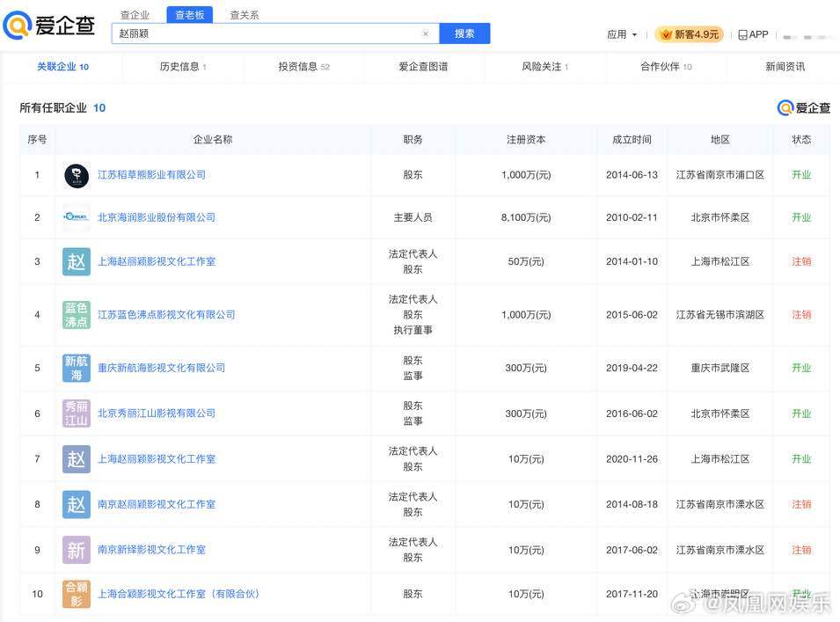
Task: Click the 所有任职企业 10 heading
Action: coord(62,108)
